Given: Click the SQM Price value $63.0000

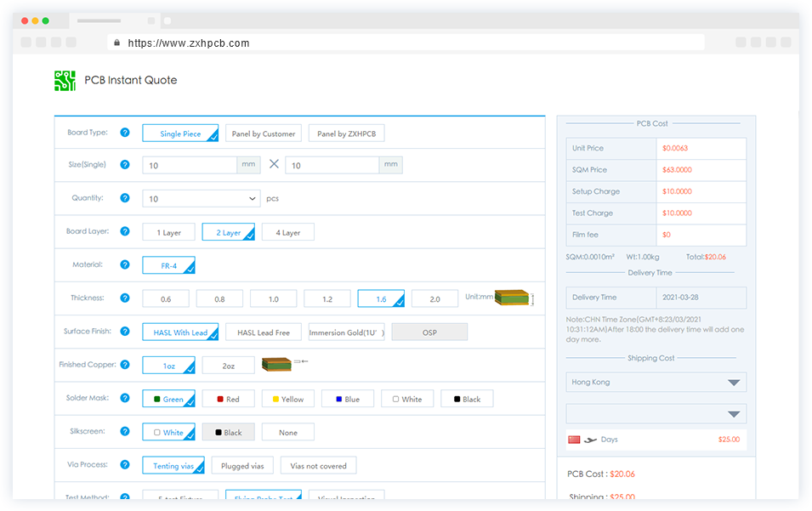Looking at the screenshot, I should pyautogui.click(x=678, y=170).
